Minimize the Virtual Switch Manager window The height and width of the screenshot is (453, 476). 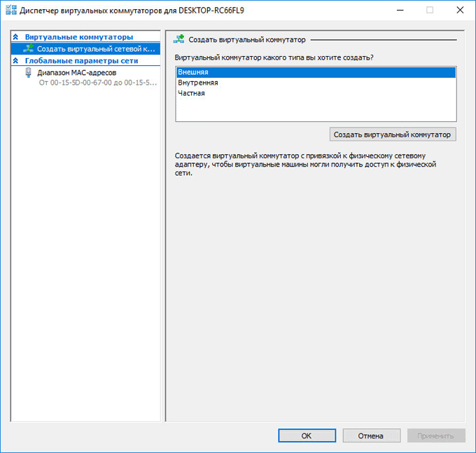pyautogui.click(x=400, y=11)
